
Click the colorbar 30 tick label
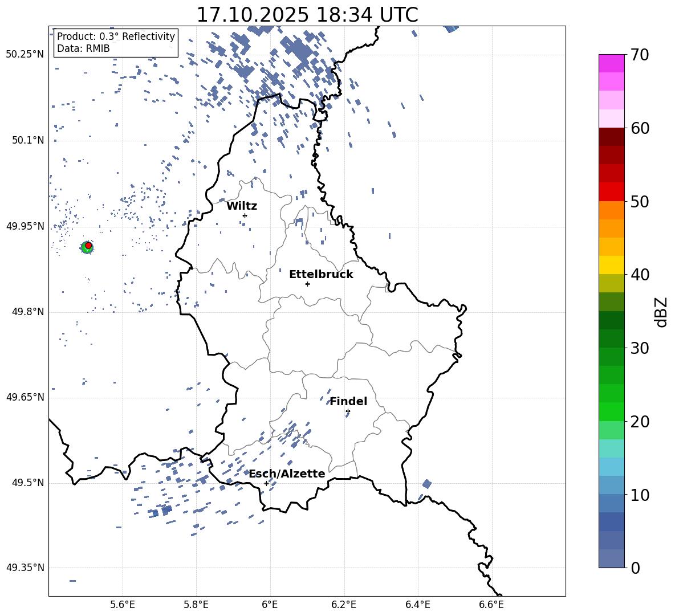(640, 348)
